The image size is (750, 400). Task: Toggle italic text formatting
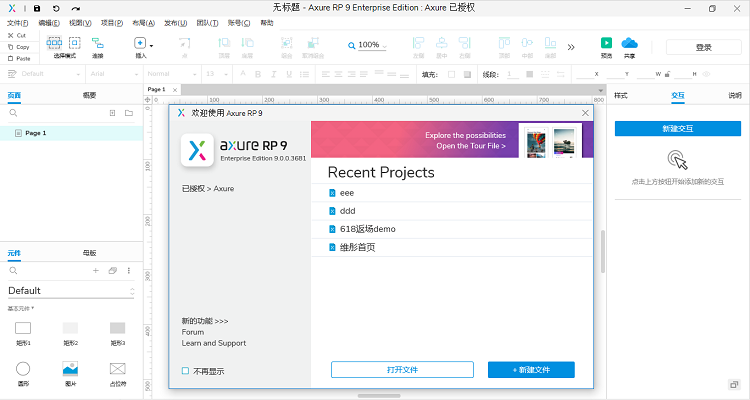(274, 74)
